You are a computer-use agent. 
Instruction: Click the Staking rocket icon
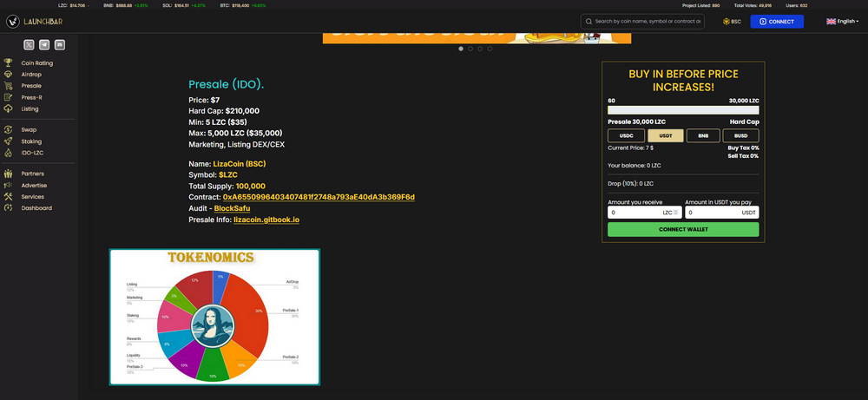click(x=8, y=141)
